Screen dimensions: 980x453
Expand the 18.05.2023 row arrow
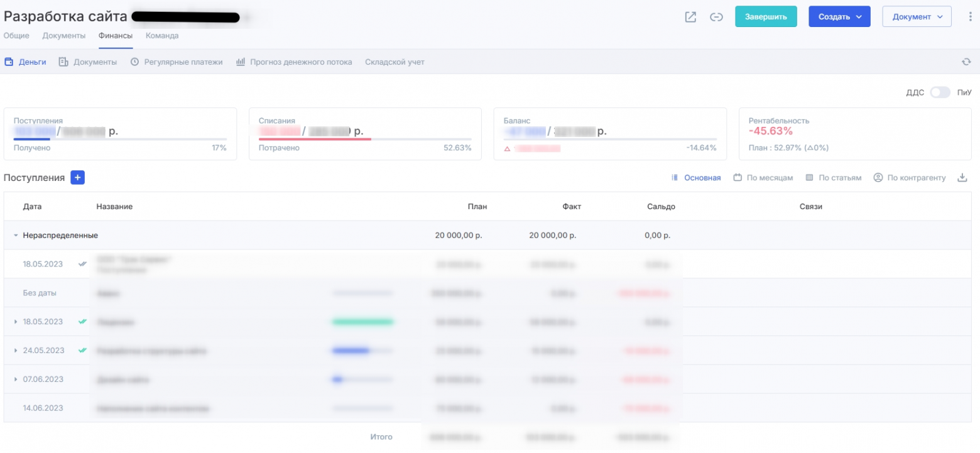(x=16, y=322)
